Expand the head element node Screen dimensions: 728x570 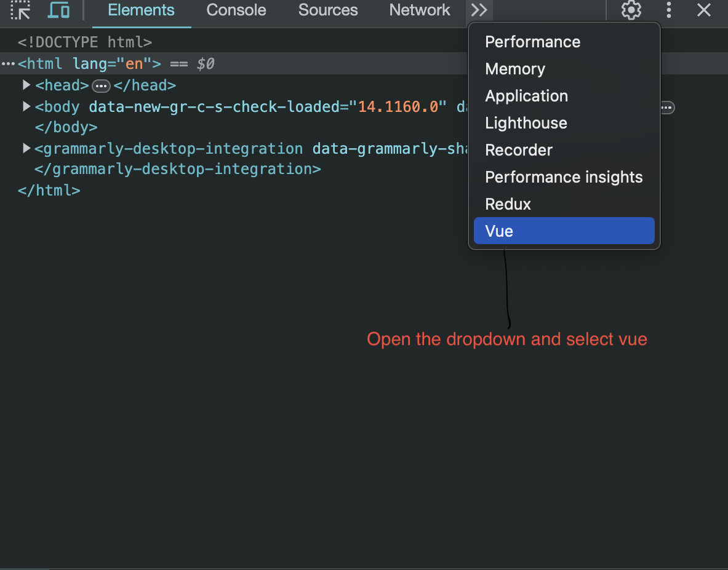coord(26,85)
